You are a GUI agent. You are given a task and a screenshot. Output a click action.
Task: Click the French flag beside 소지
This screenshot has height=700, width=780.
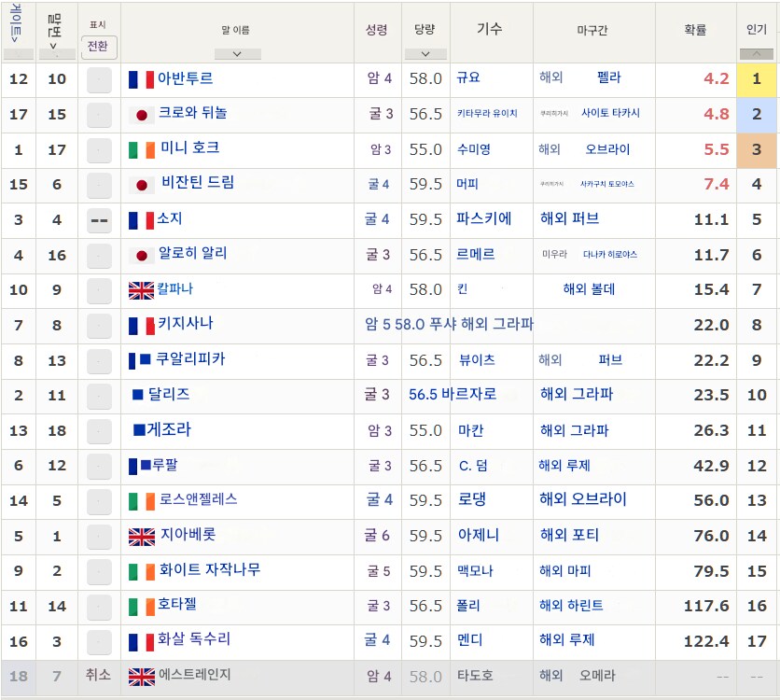point(140,220)
